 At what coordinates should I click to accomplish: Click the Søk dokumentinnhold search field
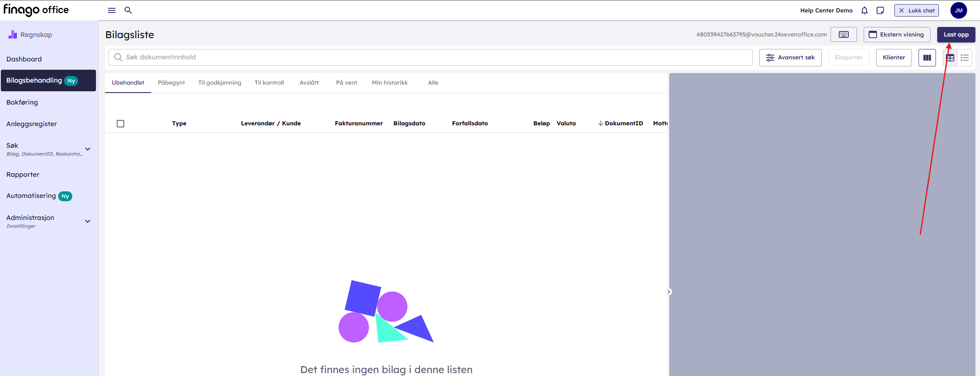tap(430, 57)
